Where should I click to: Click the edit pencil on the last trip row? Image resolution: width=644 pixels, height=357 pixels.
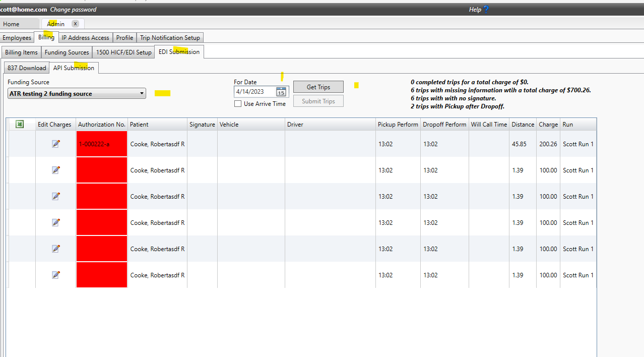coord(55,275)
